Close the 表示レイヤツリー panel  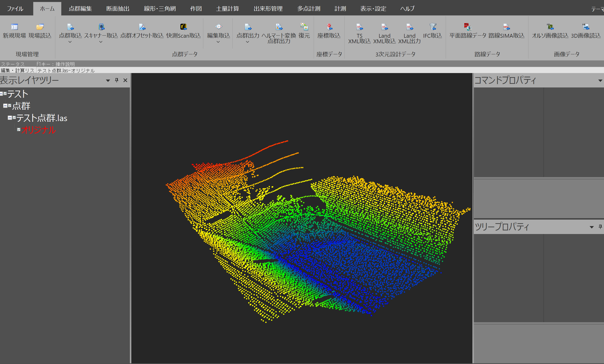125,80
